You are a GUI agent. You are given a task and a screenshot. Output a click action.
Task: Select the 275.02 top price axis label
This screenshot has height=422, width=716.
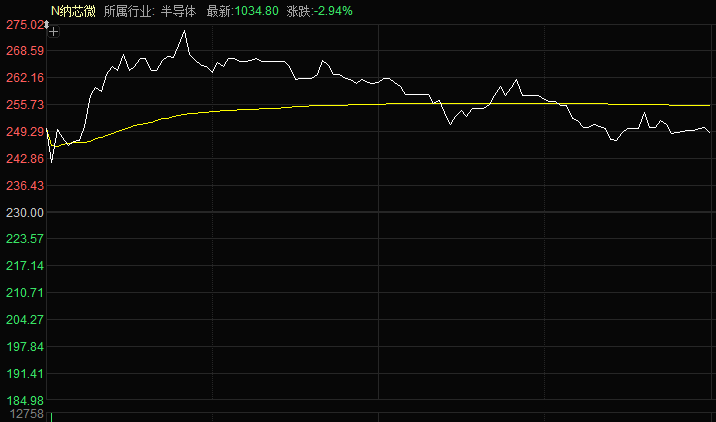[22, 24]
